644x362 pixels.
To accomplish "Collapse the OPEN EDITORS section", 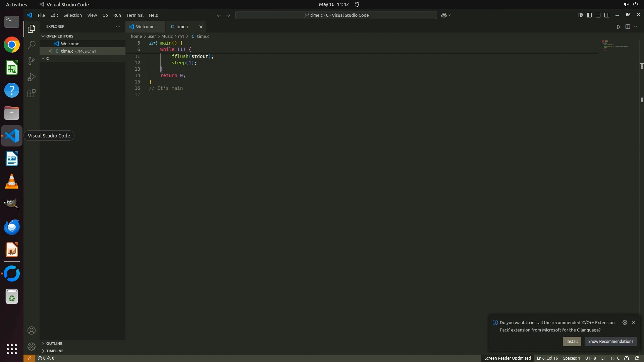I will pyautogui.click(x=60, y=36).
